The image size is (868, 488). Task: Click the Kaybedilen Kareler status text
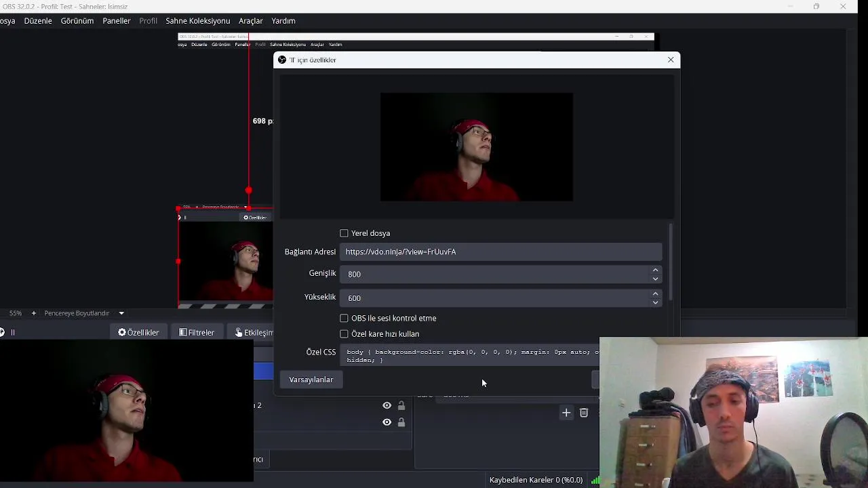(536, 480)
